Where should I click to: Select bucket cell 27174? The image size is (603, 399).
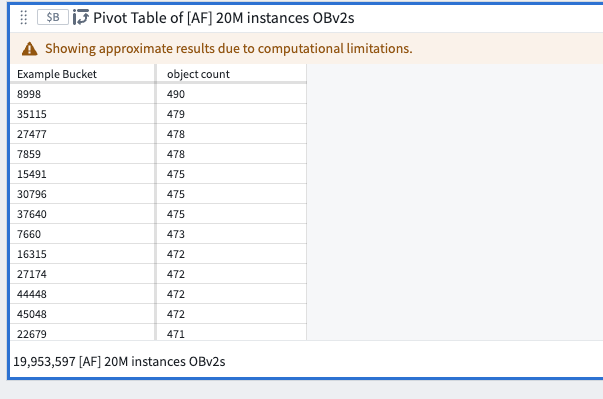pyautogui.click(x=82, y=274)
